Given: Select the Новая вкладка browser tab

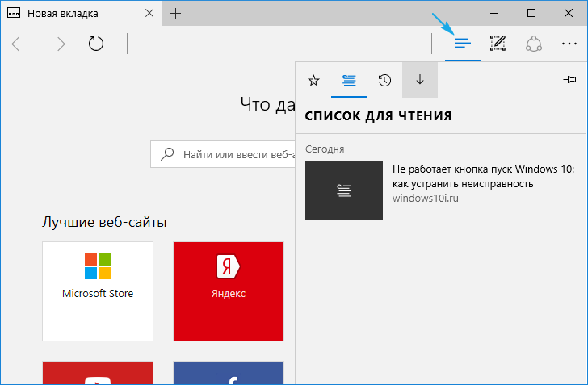Looking at the screenshot, I should (73, 14).
